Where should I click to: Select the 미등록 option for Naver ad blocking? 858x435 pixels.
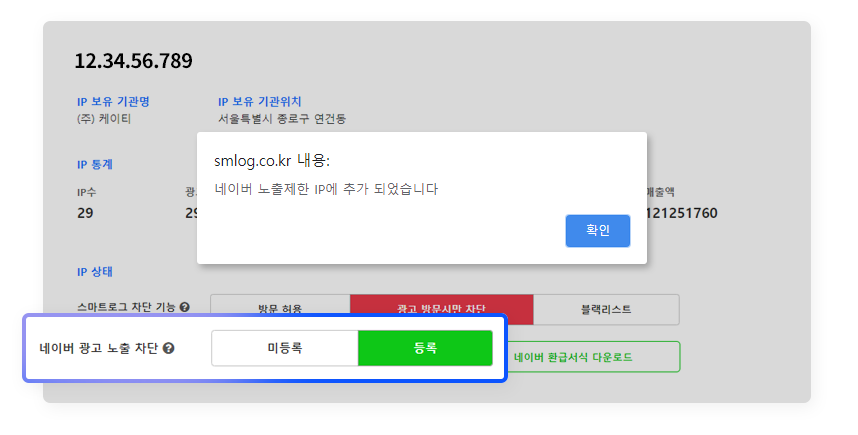(285, 348)
